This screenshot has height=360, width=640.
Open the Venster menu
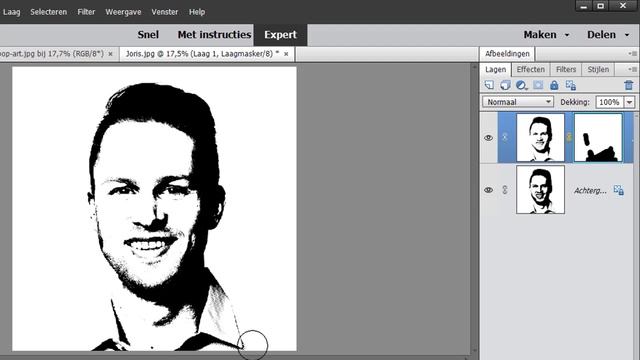tap(164, 12)
